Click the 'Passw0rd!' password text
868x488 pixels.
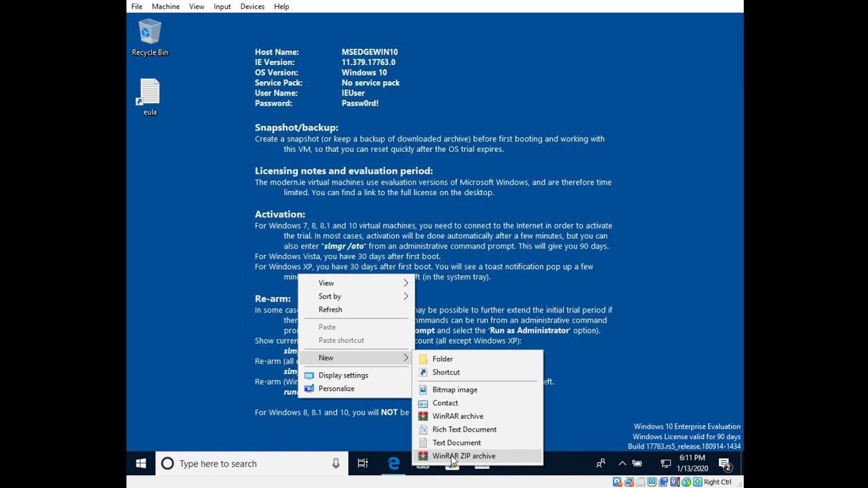360,104
